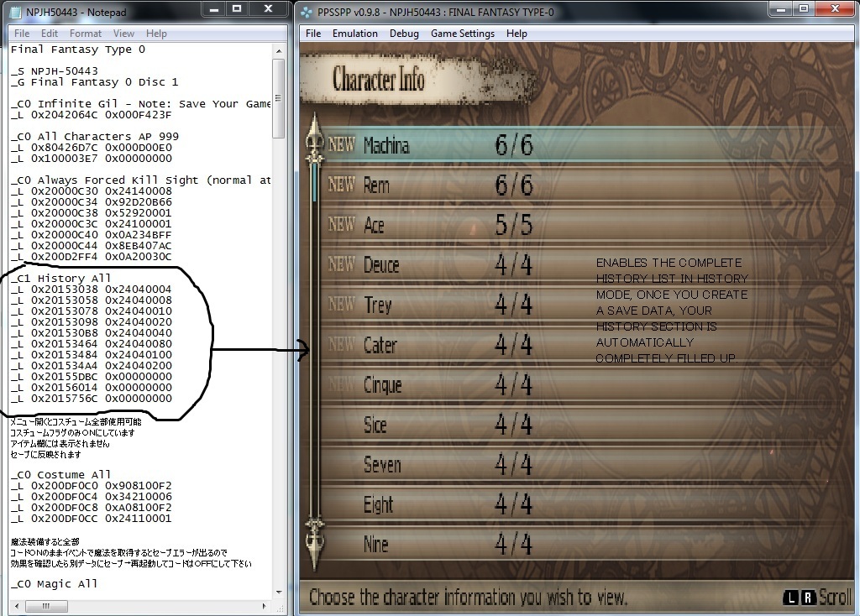Maximize the Notepad window
The image size is (860, 616).
pyautogui.click(x=237, y=8)
